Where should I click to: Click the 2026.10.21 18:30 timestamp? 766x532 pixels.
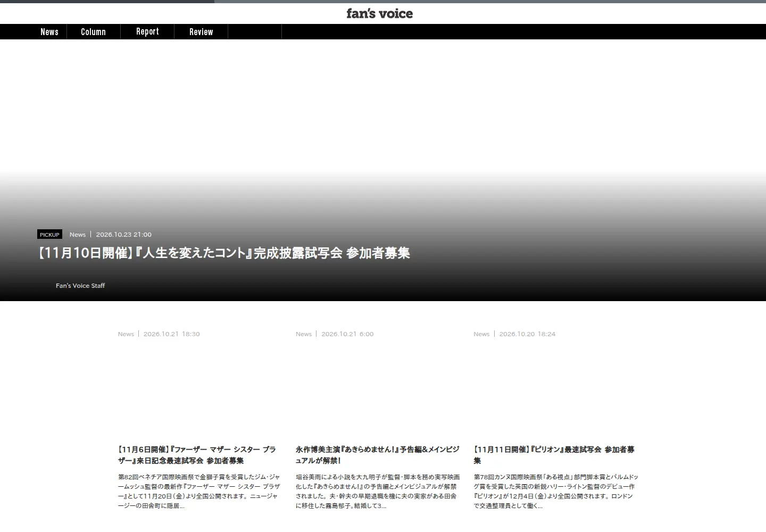(172, 334)
